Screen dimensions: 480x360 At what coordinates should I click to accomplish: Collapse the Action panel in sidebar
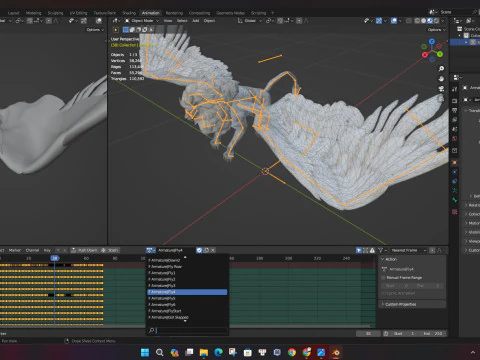[383, 259]
